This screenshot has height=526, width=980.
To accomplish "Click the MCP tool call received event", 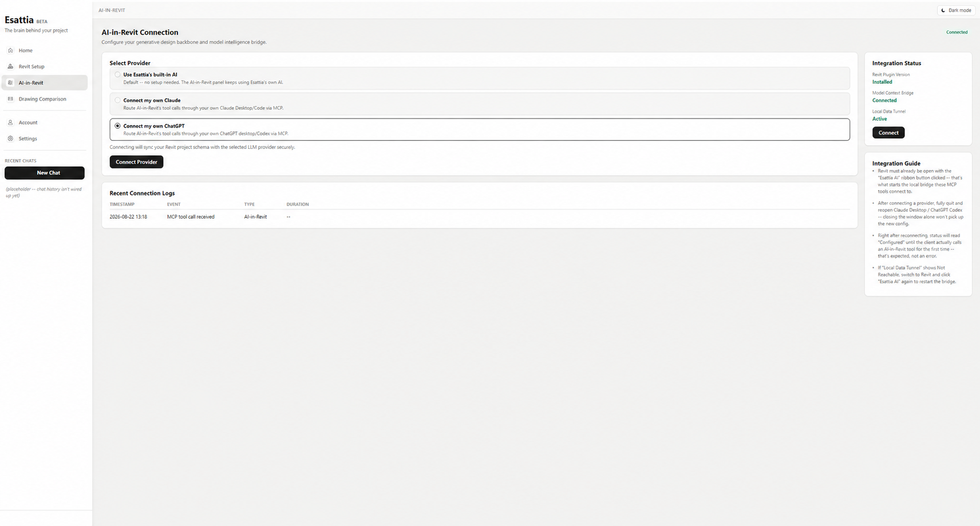I will 191,217.
